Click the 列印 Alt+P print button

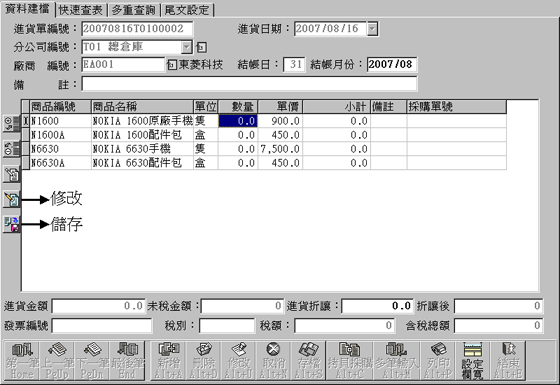[x=438, y=360]
